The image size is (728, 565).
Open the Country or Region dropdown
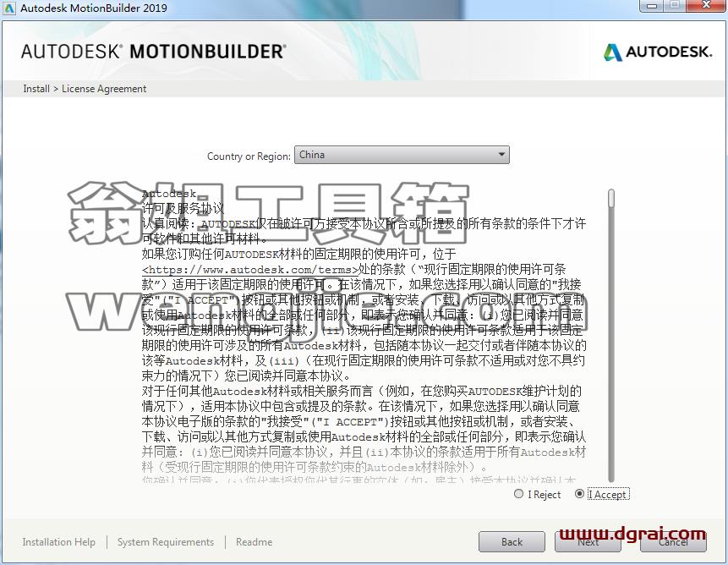click(x=402, y=155)
